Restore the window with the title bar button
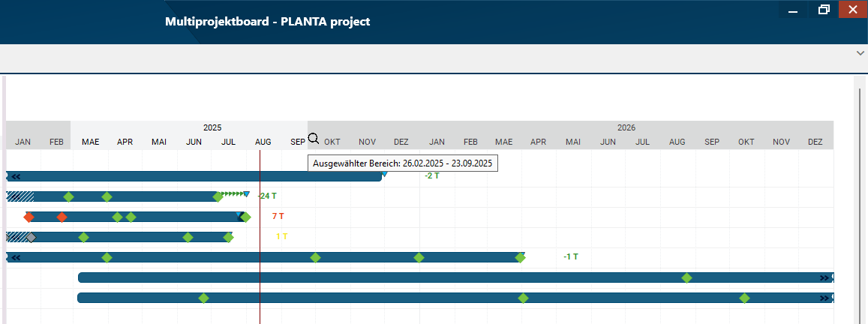Screen dimensions: 868x324 coord(824,10)
